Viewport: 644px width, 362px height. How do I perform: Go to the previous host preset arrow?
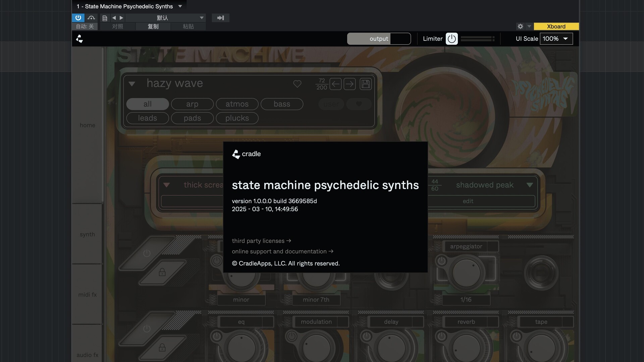(x=114, y=18)
